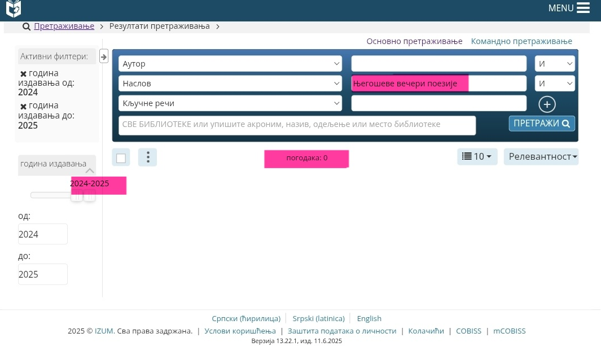Toggle the select-all results checkbox
Image resolution: width=601 pixels, height=364 pixels.
[x=121, y=158]
